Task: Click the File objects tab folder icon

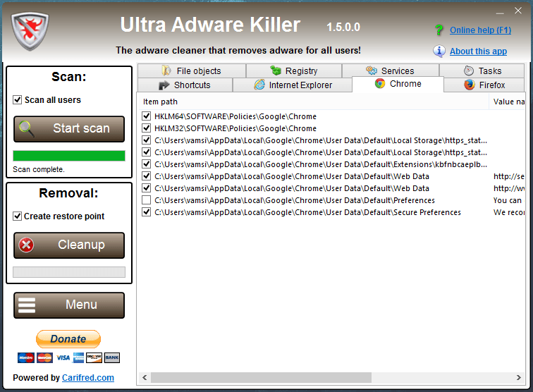Action: [166, 71]
